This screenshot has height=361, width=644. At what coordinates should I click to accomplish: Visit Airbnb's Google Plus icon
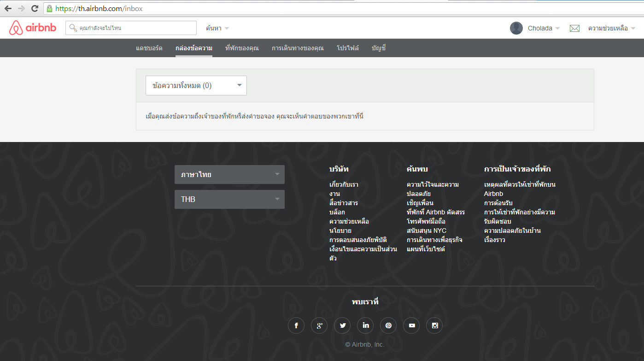point(319,325)
